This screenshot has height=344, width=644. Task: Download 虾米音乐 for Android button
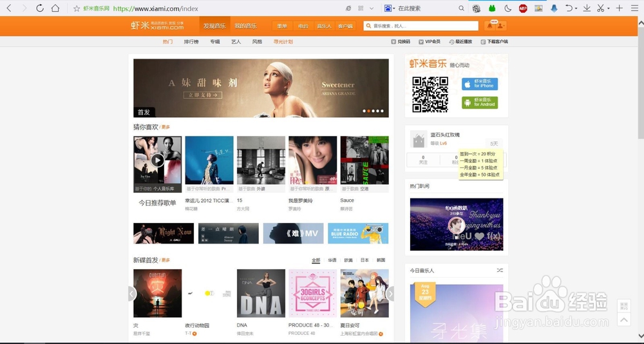coord(480,102)
